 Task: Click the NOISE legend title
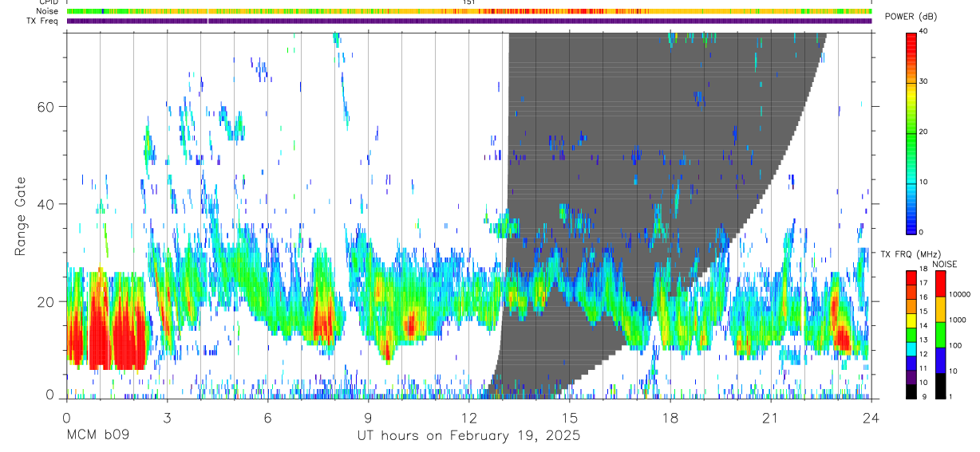(x=945, y=264)
